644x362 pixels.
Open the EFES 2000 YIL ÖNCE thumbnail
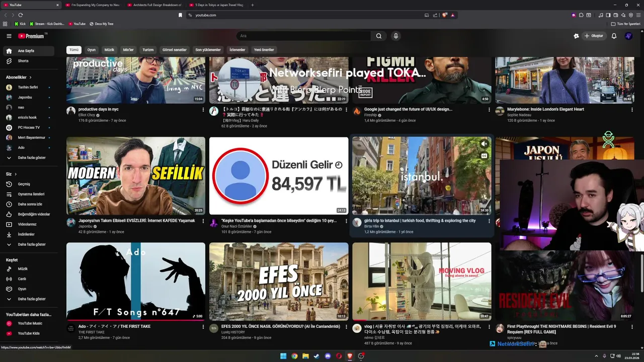click(279, 282)
